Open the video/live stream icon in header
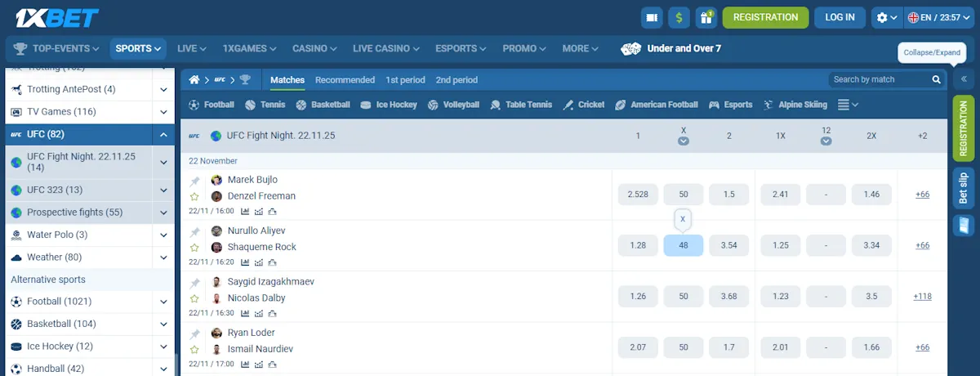The image size is (980, 376). point(651,17)
